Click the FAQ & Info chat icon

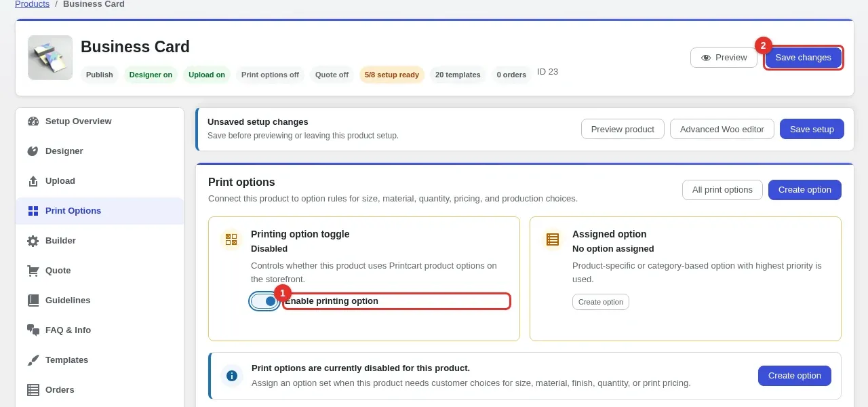click(33, 330)
